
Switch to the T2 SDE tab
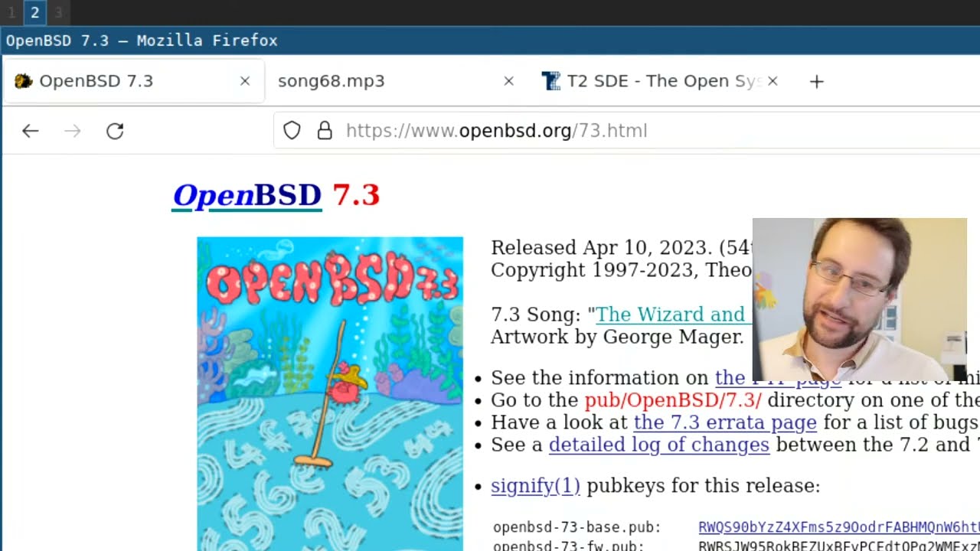(658, 81)
